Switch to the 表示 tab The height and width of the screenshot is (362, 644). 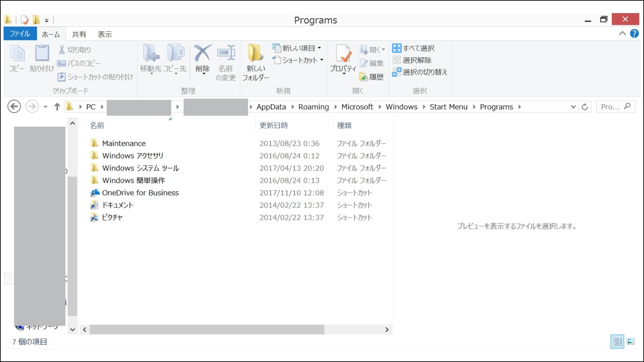pyautogui.click(x=104, y=34)
